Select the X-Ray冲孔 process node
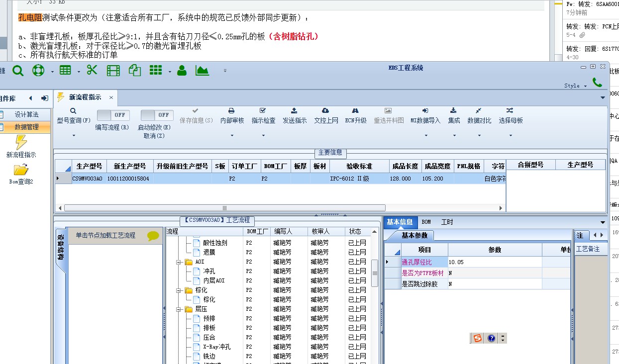619x364 pixels. (x=217, y=347)
